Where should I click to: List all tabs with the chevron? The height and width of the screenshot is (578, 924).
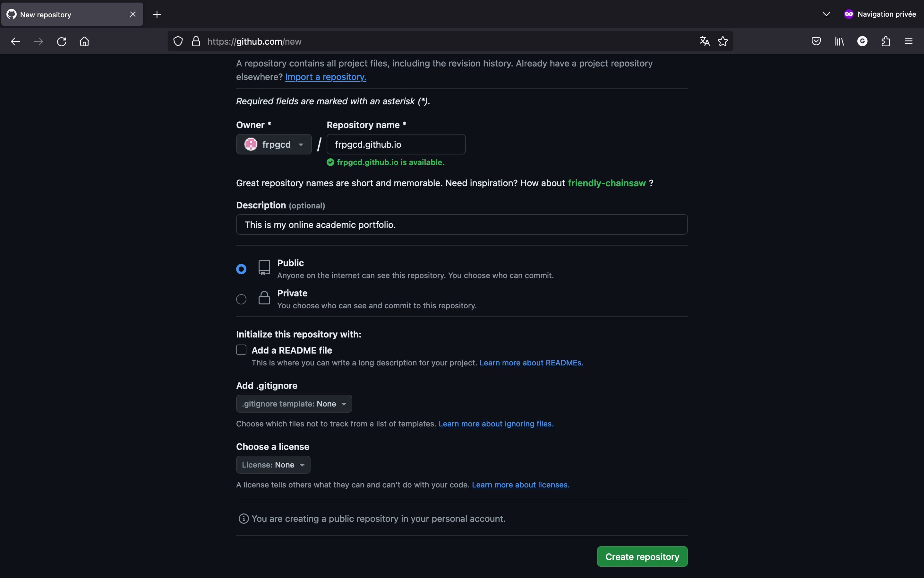[826, 14]
